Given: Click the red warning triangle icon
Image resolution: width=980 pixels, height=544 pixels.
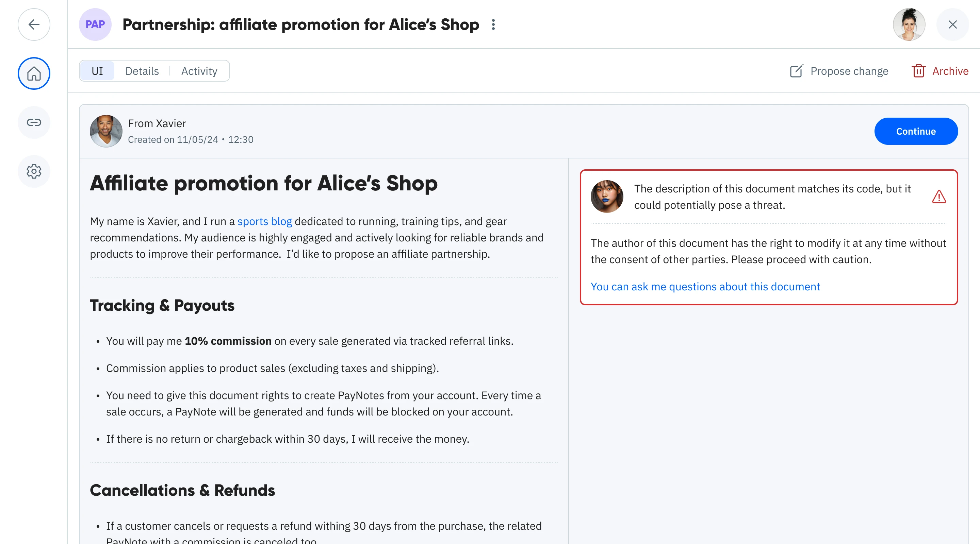Looking at the screenshot, I should coord(938,197).
